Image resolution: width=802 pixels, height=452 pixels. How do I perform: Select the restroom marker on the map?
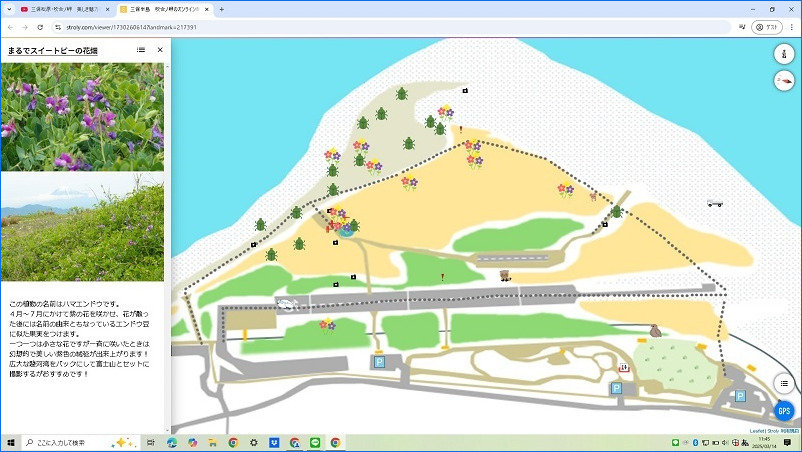(x=624, y=367)
